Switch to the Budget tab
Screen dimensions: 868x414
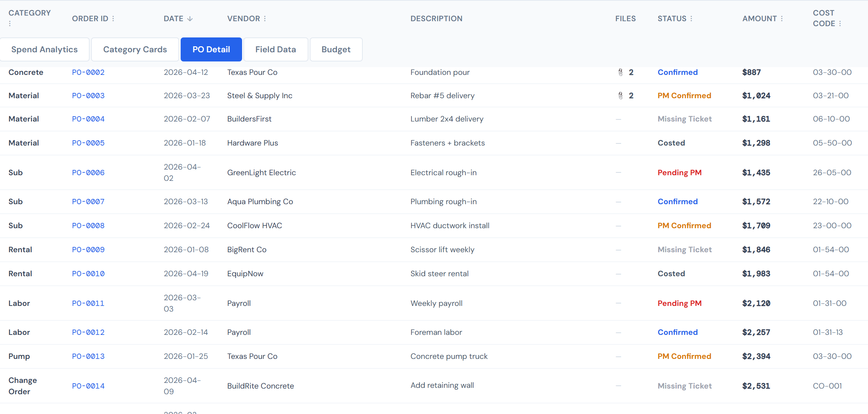coord(336,49)
